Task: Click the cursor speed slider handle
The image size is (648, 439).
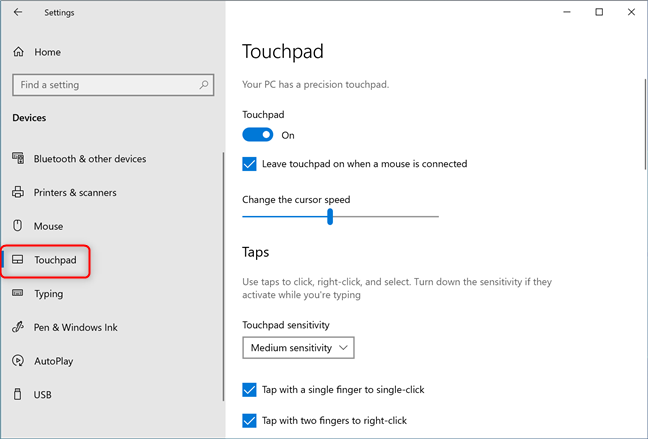Action: (x=330, y=216)
